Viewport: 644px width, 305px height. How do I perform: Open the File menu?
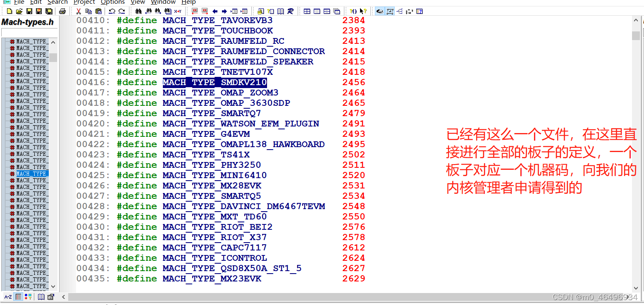pyautogui.click(x=19, y=2)
